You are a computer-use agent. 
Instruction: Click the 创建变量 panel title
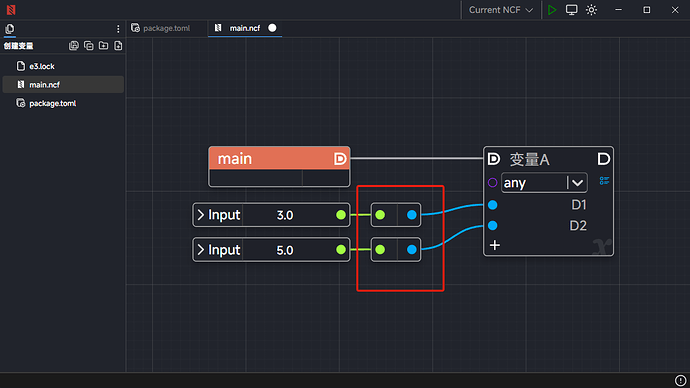tap(18, 46)
